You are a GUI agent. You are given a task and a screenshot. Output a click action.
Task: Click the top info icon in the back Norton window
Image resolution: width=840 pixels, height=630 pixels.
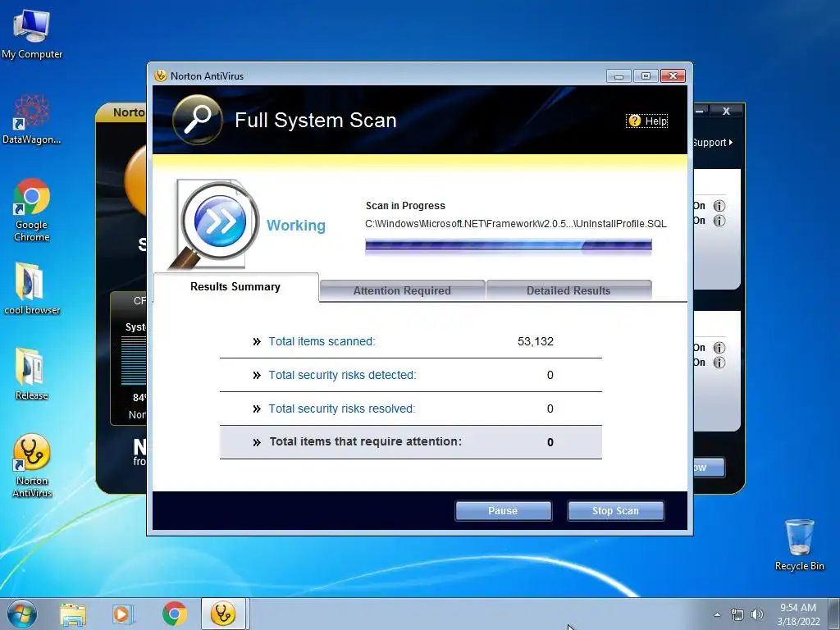pyautogui.click(x=719, y=206)
